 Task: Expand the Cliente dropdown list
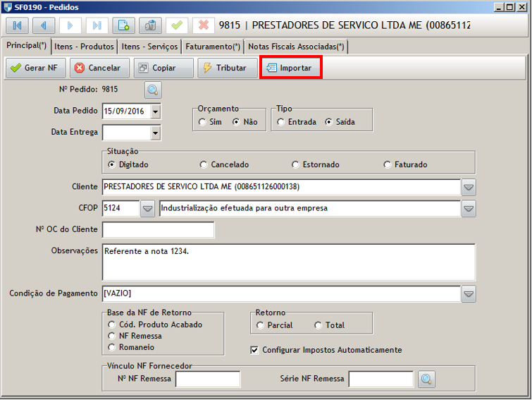pos(469,188)
